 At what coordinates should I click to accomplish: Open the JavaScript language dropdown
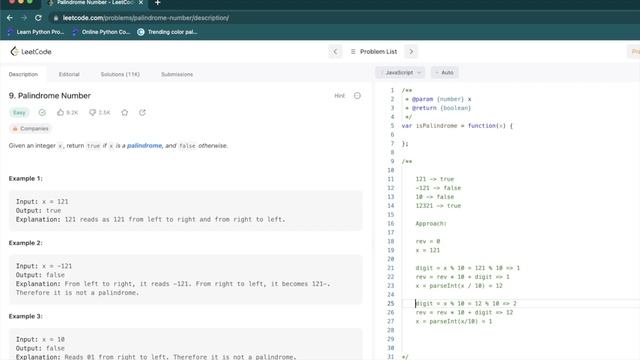coord(400,72)
